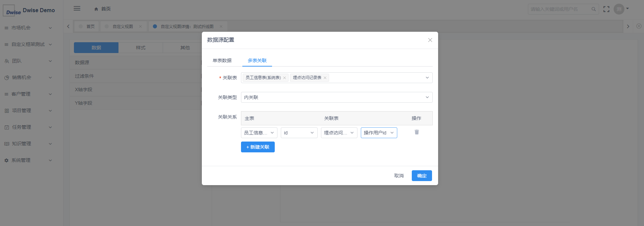Select the 其他 panel tab
This screenshot has height=226, width=644.
point(185,48)
